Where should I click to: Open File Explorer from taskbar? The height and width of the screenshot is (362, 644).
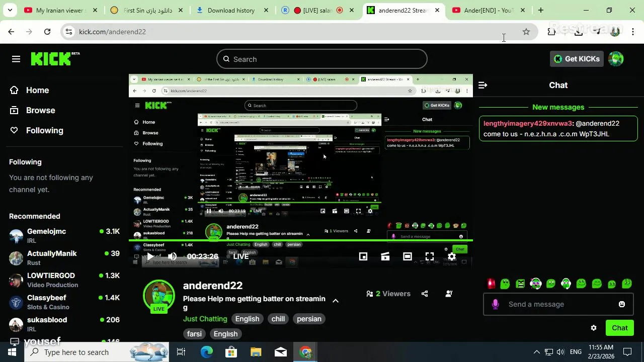(256, 352)
